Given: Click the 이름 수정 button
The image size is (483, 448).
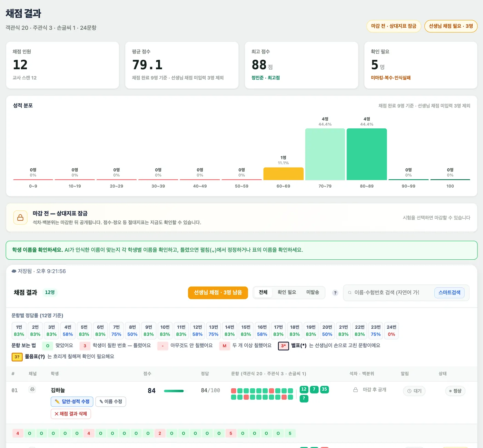Looking at the screenshot, I should 111,401.
